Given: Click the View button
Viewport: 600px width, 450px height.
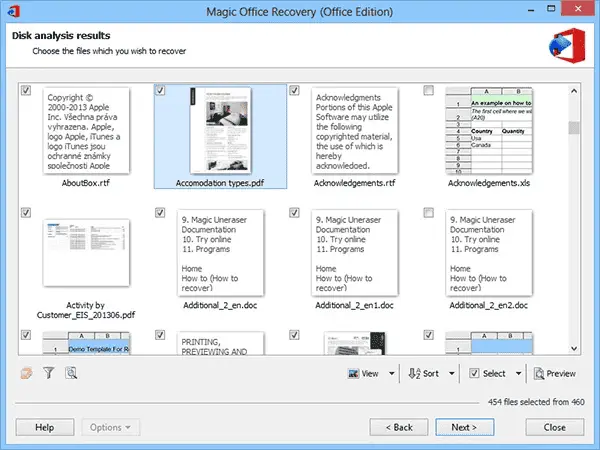Looking at the screenshot, I should tap(364, 373).
